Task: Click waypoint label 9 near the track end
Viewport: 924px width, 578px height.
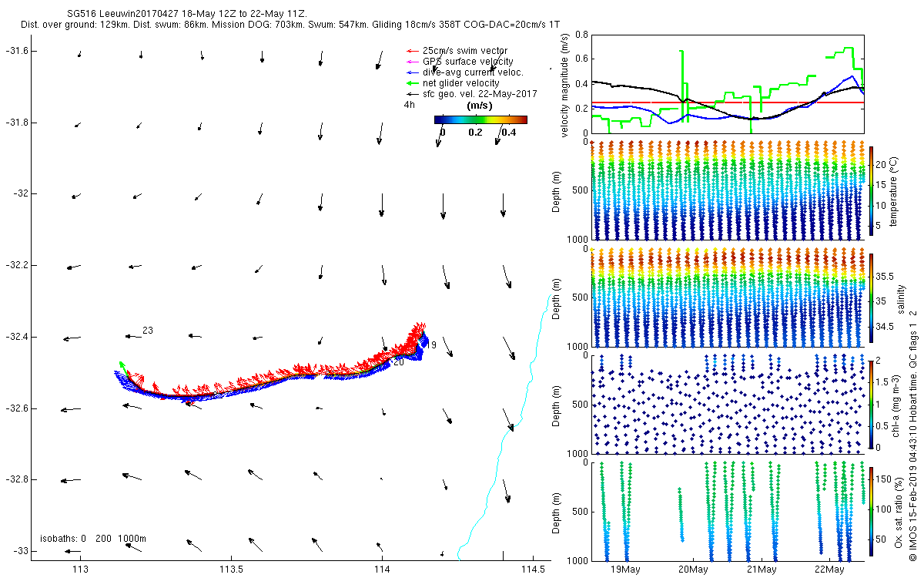Action: (x=434, y=345)
